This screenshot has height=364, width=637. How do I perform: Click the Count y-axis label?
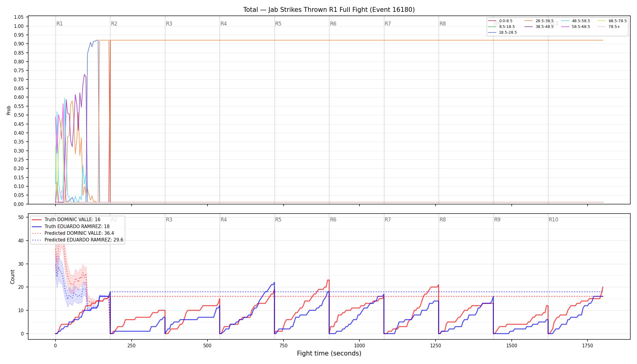(x=12, y=277)
